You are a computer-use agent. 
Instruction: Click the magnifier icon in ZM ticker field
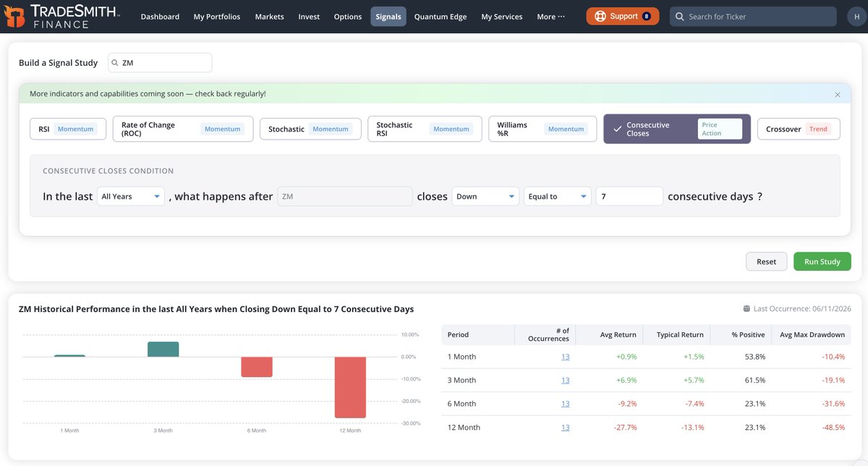(115, 63)
